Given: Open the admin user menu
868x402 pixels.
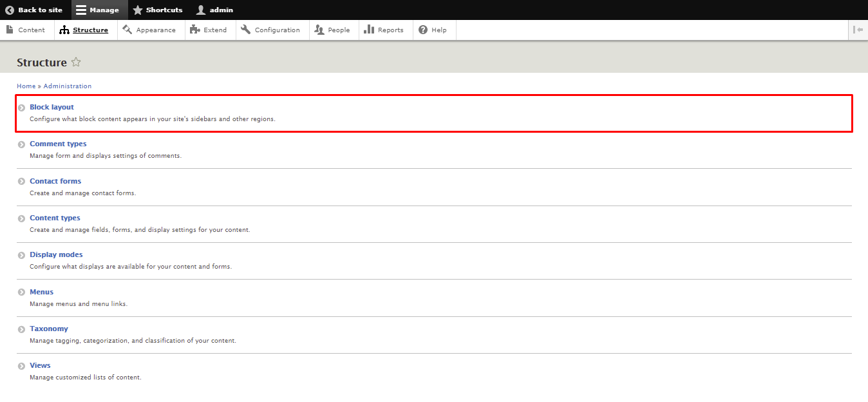Looking at the screenshot, I should (x=213, y=10).
